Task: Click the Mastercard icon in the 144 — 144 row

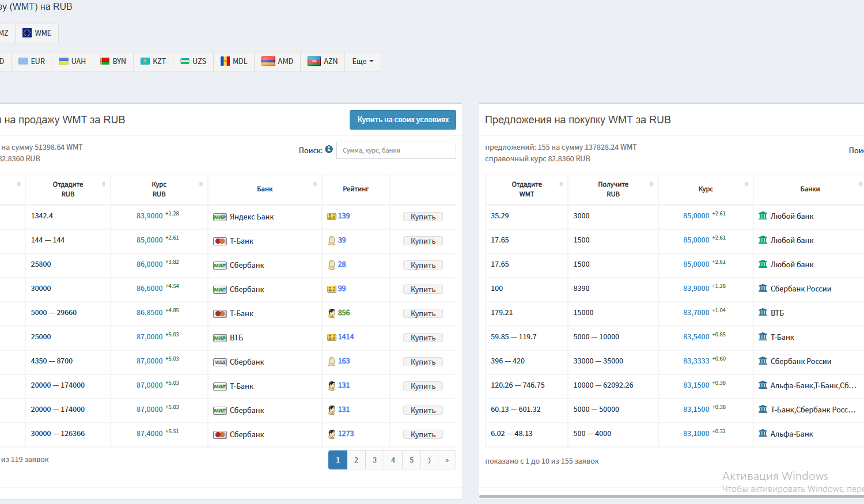Action: pyautogui.click(x=220, y=241)
